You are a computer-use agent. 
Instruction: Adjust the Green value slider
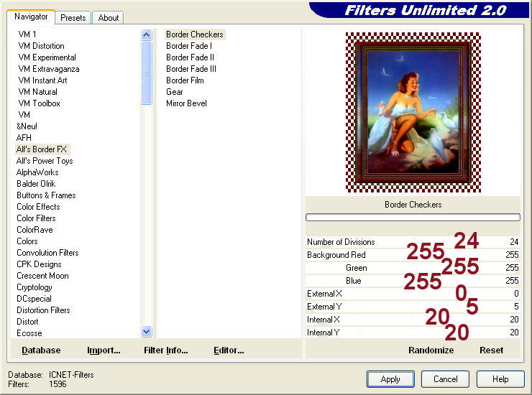point(413,267)
